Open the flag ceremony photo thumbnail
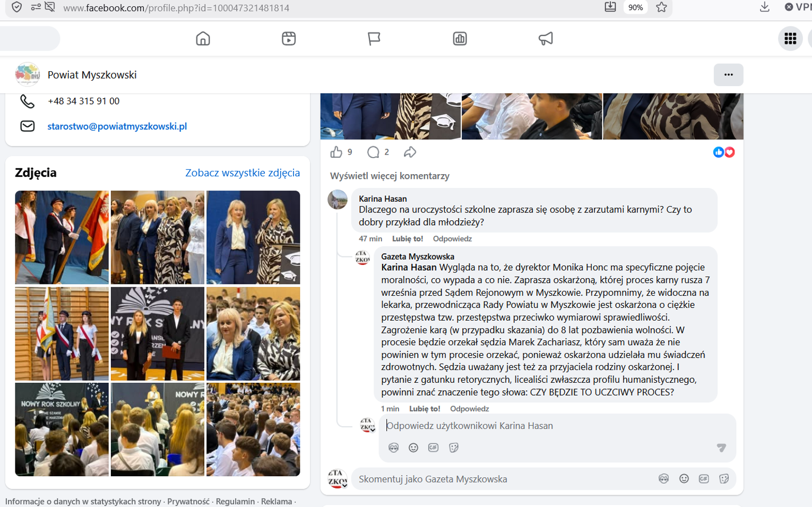The image size is (812, 507). [x=62, y=237]
